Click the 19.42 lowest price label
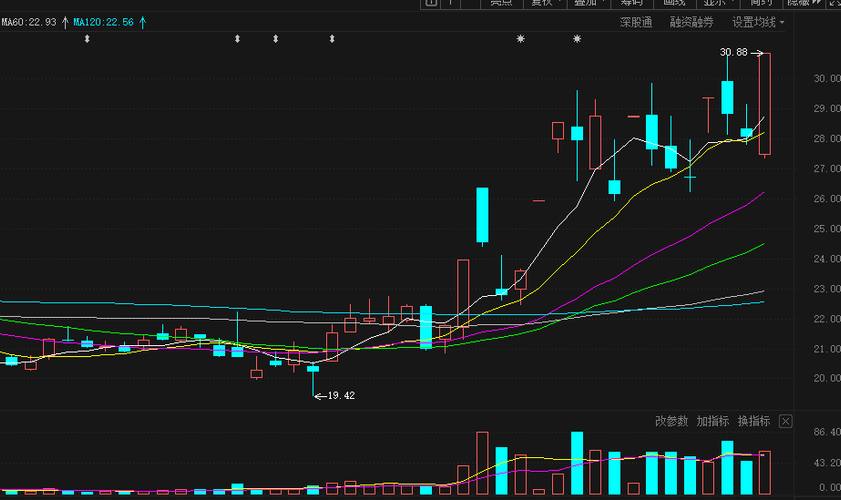The width and height of the screenshot is (841, 500). pyautogui.click(x=341, y=395)
